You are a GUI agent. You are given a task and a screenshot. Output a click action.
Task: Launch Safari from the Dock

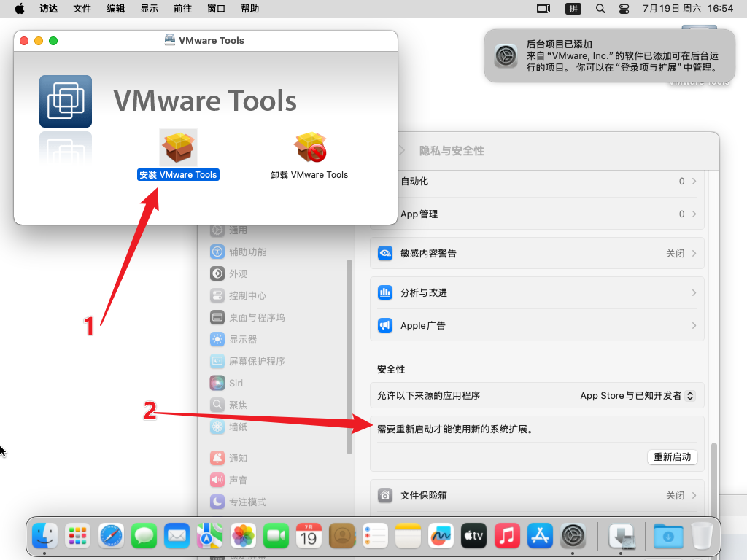click(x=111, y=536)
